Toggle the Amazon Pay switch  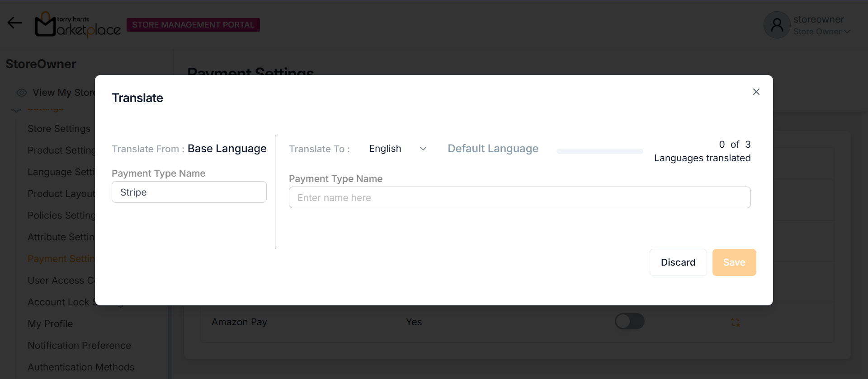629,322
